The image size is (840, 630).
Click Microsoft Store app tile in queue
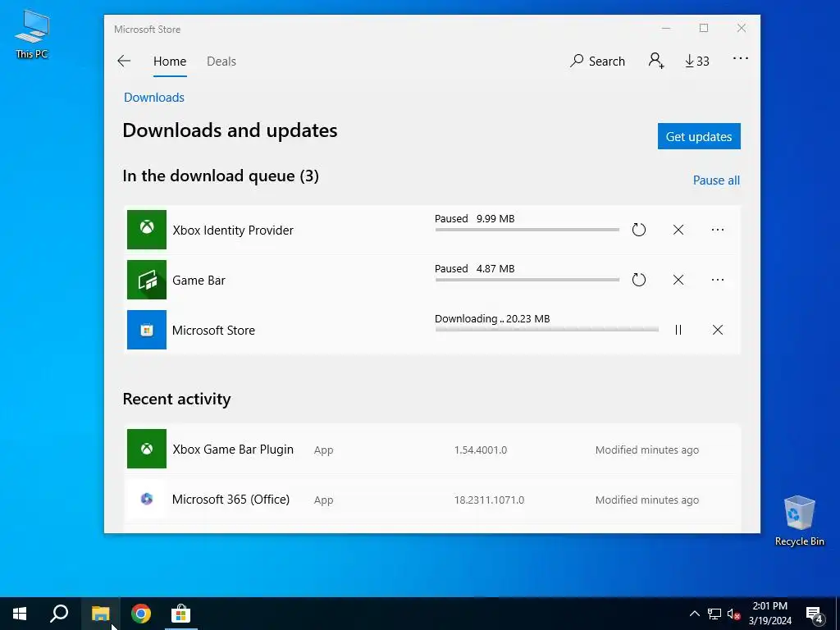(147, 330)
